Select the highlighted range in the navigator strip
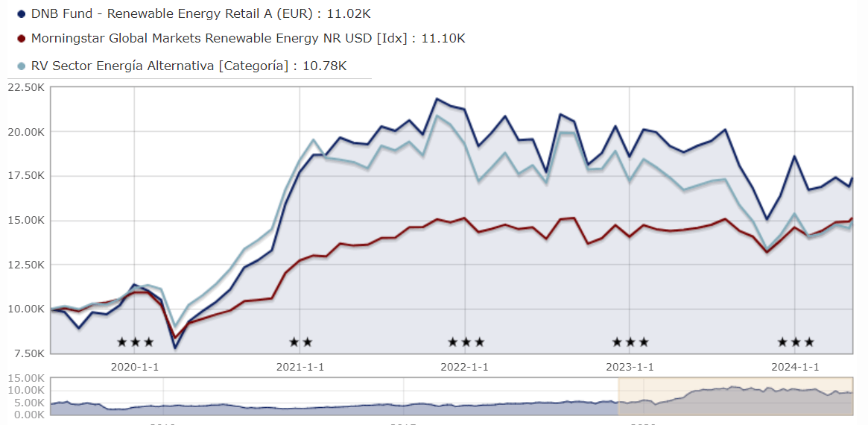The height and width of the screenshot is (425, 868). [x=735, y=396]
